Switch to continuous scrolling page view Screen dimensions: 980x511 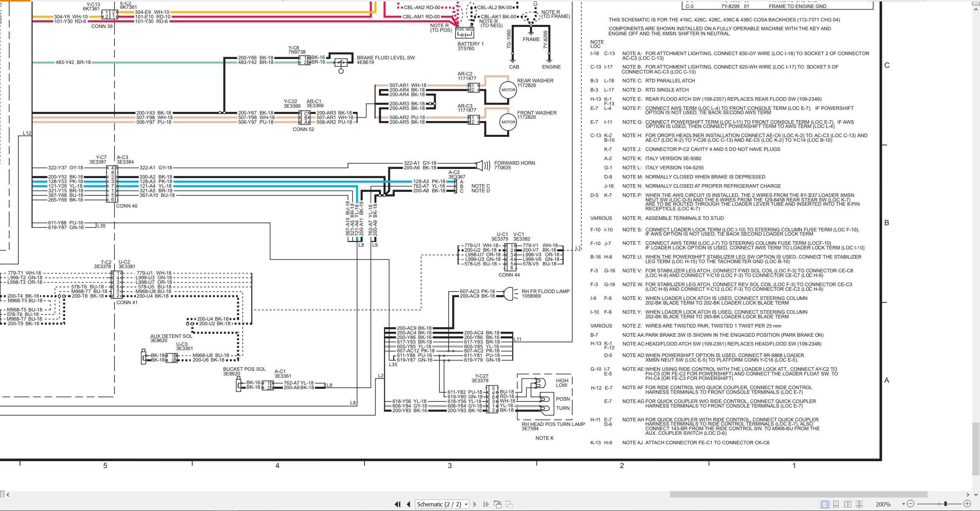[x=836, y=504]
